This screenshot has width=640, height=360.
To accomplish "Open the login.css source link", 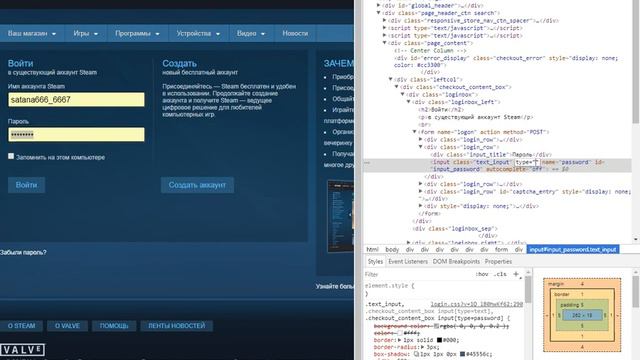I will 477,304.
